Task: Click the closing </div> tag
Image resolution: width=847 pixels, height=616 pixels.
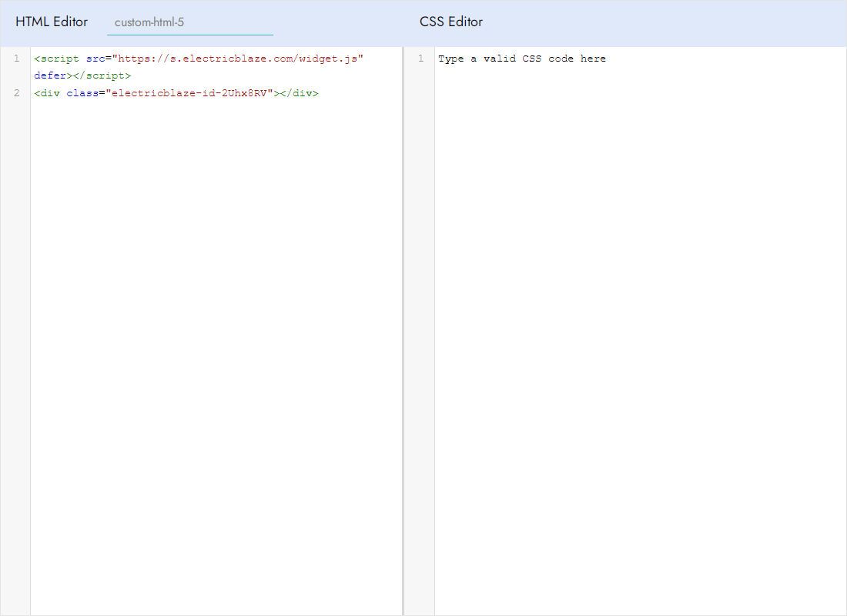Action: [300, 93]
